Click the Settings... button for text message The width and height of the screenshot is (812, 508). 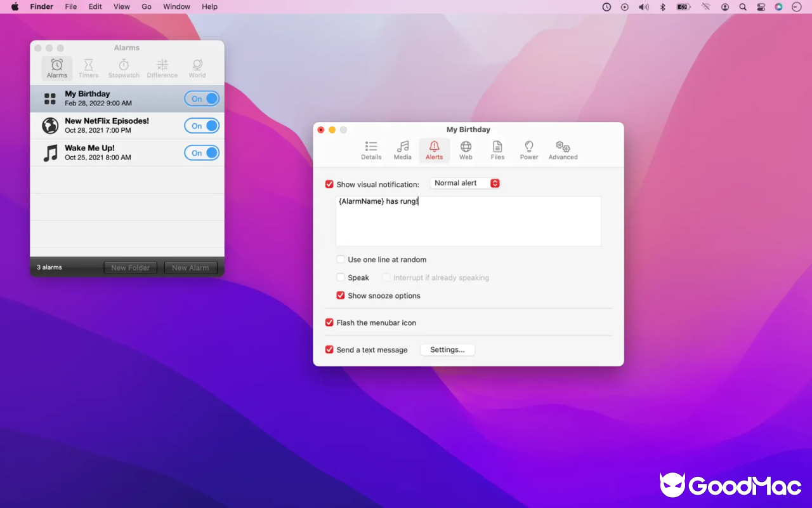[x=447, y=350]
